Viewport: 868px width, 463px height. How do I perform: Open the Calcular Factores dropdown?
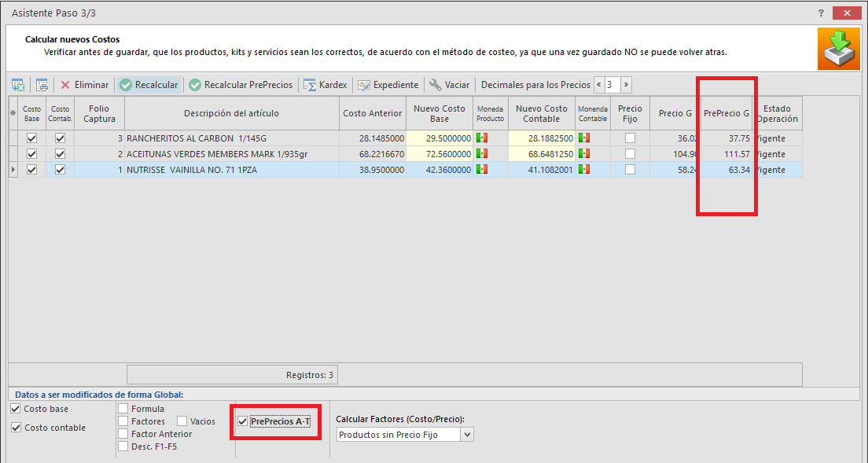[468, 435]
